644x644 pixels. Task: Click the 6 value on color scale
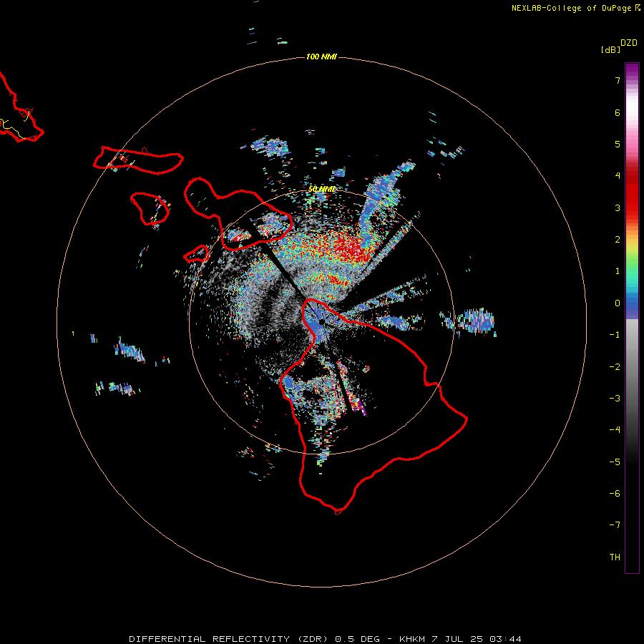618,112
